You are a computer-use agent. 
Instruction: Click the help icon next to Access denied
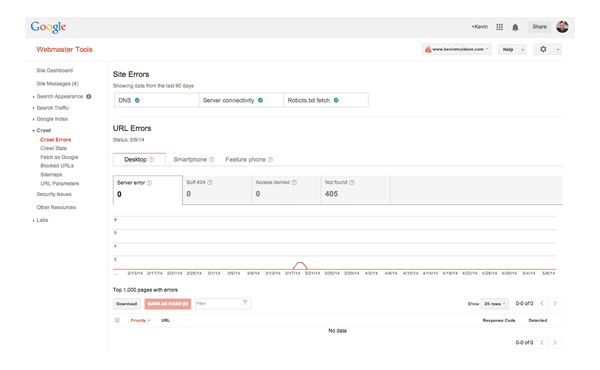tap(294, 183)
